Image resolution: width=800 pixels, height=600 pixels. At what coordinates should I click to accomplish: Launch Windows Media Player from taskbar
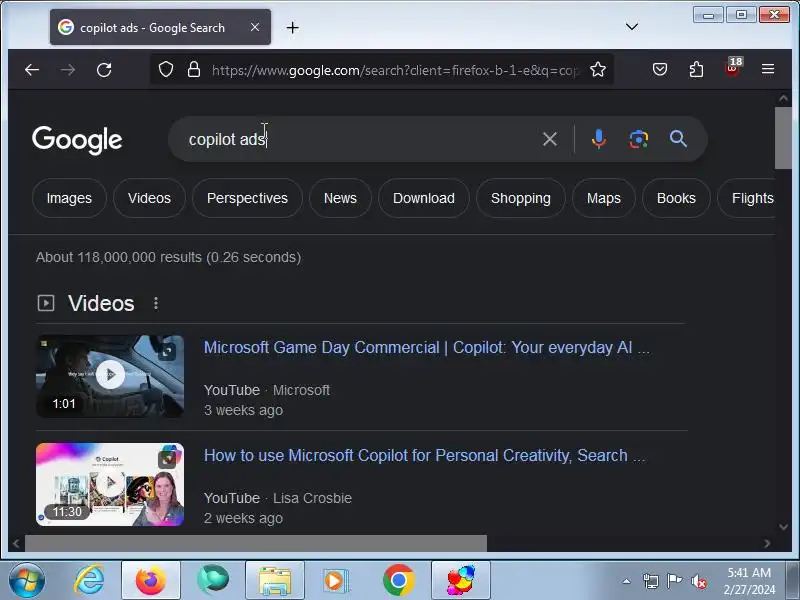[336, 580]
